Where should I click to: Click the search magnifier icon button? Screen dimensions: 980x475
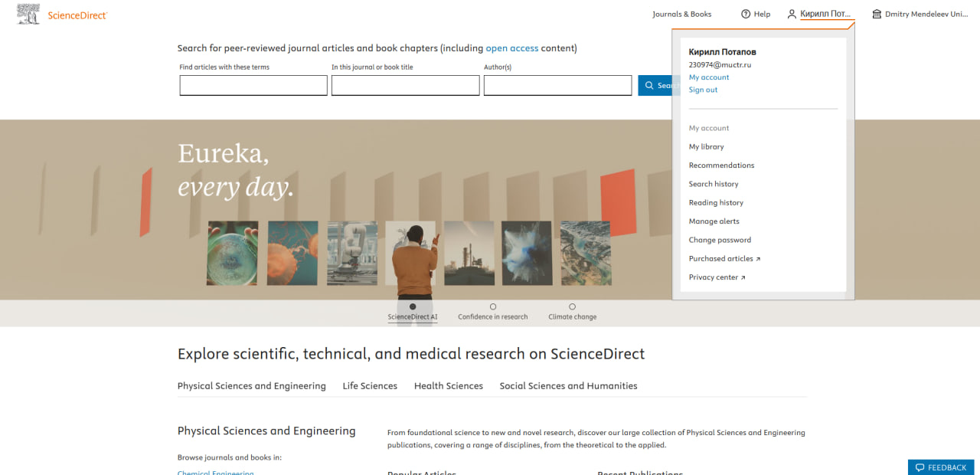point(649,85)
